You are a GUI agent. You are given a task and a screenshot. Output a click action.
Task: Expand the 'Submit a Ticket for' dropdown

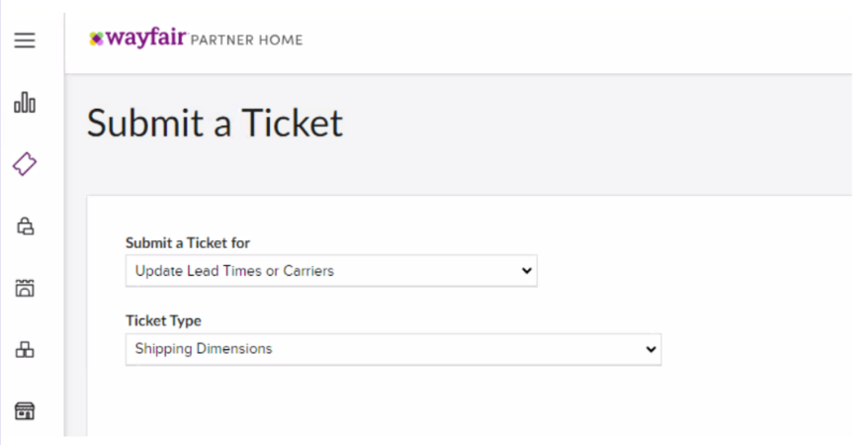click(x=331, y=270)
